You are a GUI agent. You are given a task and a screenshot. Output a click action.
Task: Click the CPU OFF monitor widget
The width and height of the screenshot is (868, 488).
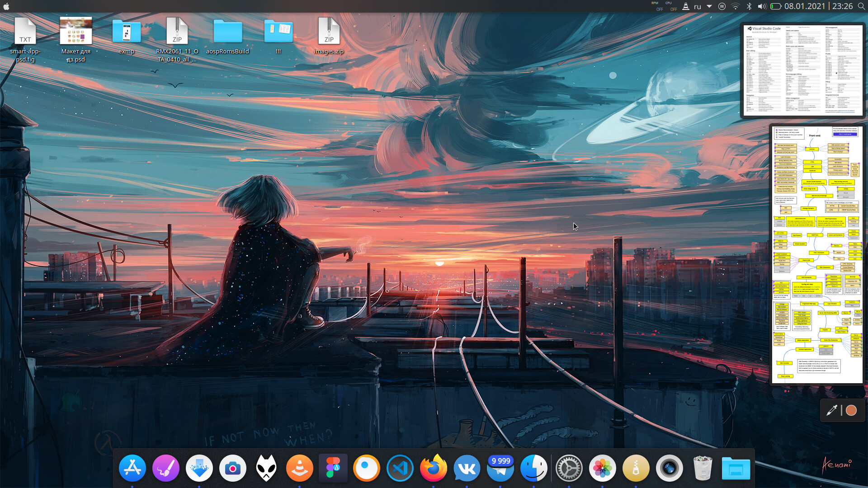pos(671,6)
